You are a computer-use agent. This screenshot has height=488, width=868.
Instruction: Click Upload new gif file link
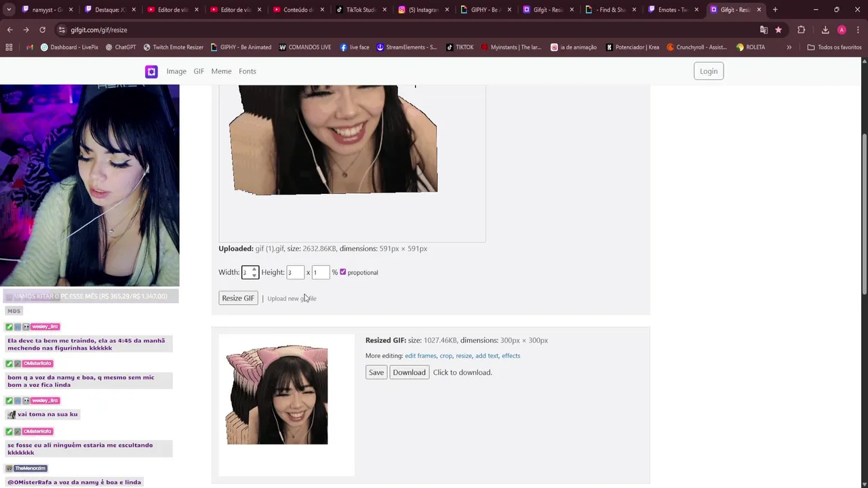coord(292,299)
